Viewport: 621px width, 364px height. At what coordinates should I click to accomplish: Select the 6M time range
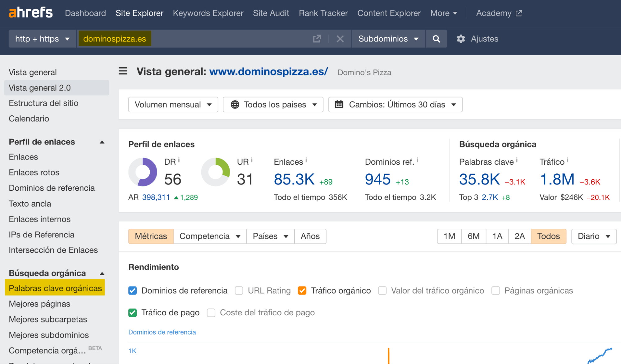(x=473, y=236)
